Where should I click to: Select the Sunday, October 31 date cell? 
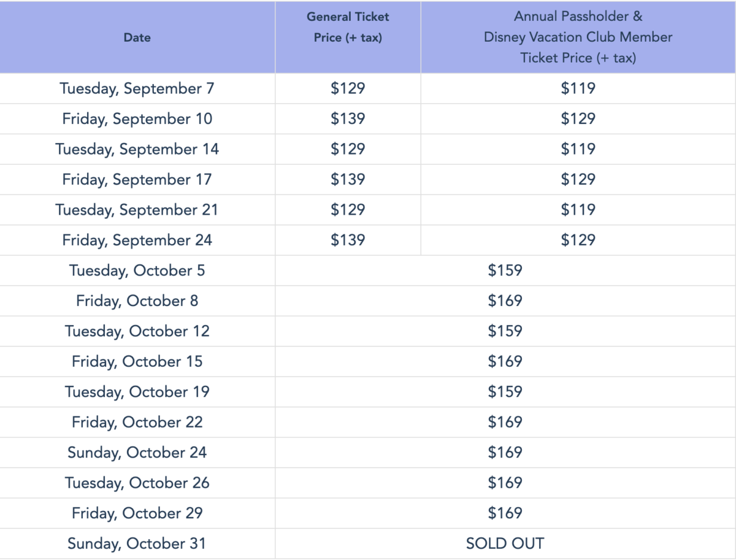pos(137,543)
